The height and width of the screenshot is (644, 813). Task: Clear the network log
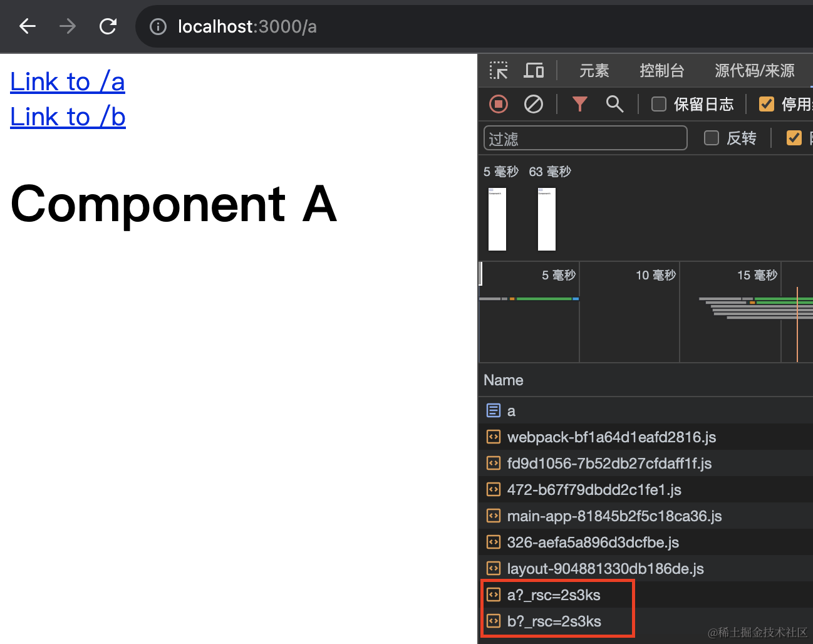534,104
